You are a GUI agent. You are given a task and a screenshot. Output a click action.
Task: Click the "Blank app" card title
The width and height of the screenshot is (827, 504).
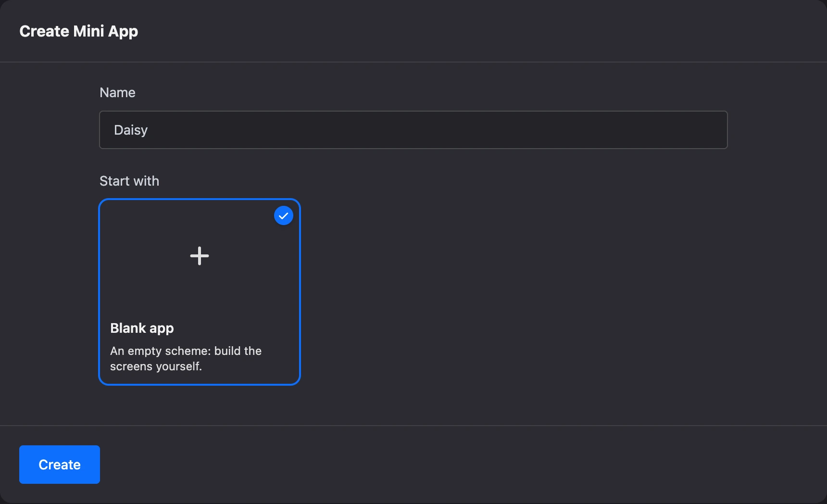142,328
